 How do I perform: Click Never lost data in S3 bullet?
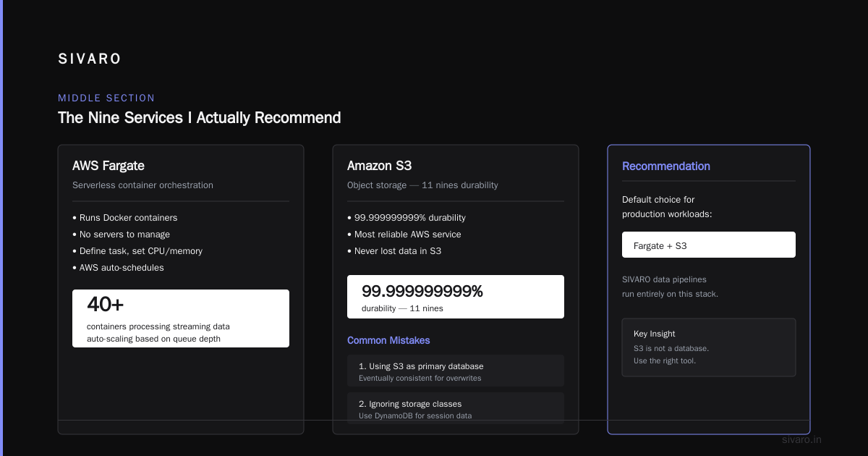click(x=394, y=251)
